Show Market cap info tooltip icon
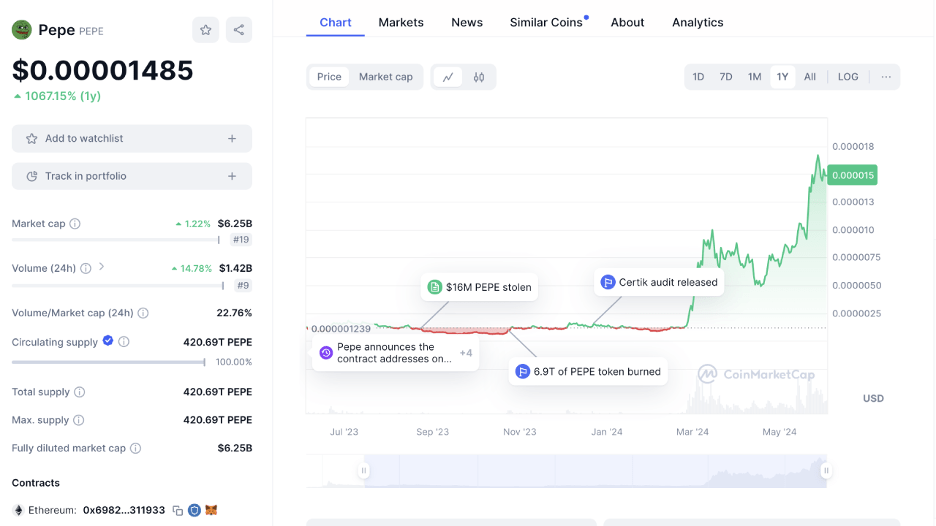Viewport: 936px width, 526px height. (x=75, y=223)
